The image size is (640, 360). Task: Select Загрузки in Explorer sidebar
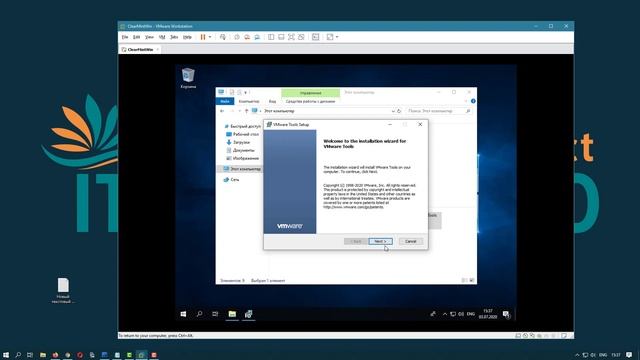[x=238, y=142]
